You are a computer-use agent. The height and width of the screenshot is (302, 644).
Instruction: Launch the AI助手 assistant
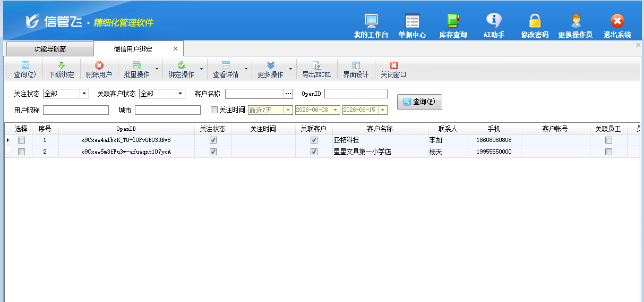(x=494, y=26)
